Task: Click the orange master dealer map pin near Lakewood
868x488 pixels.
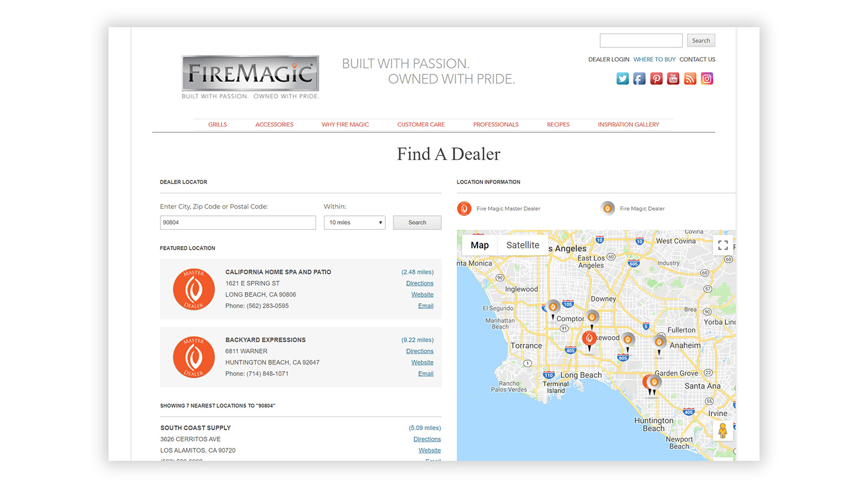Action: [x=589, y=339]
